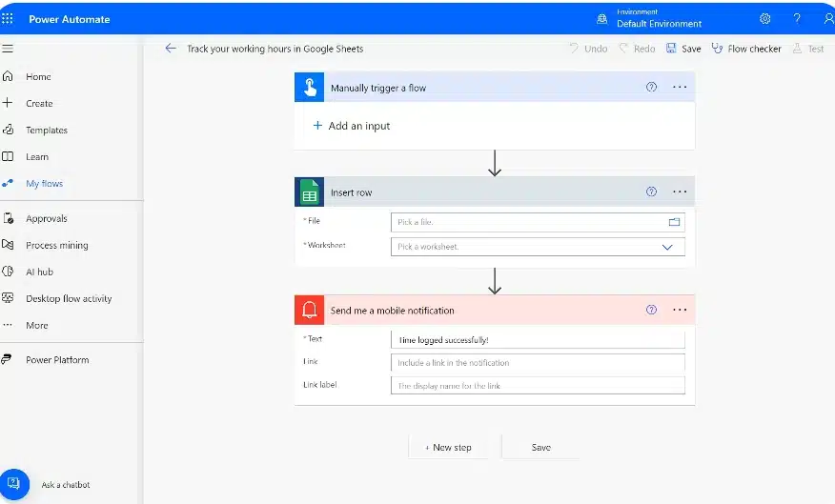This screenshot has width=835, height=504.
Task: Open the app launcher waffle icon
Action: pos(8,19)
